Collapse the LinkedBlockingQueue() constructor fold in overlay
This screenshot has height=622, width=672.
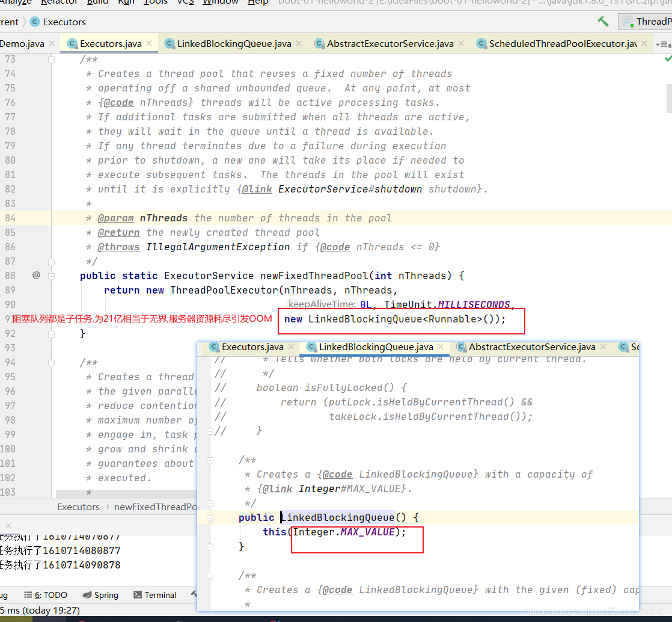210,518
